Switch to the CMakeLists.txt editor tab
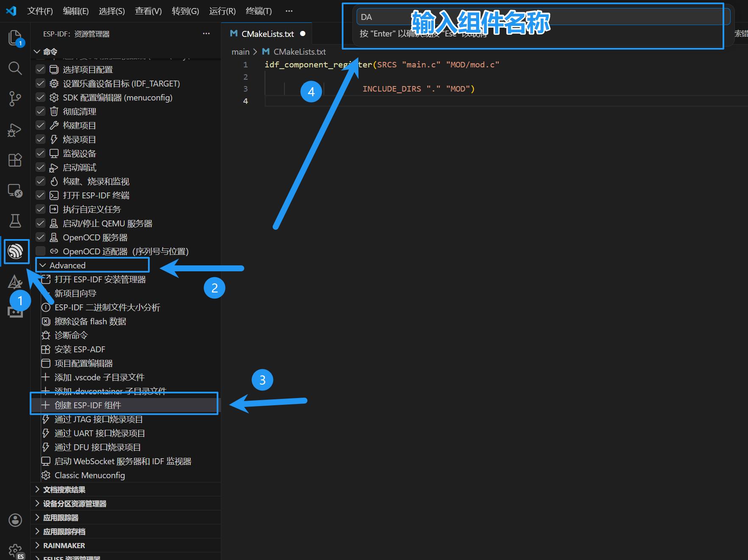748x560 pixels. [267, 34]
